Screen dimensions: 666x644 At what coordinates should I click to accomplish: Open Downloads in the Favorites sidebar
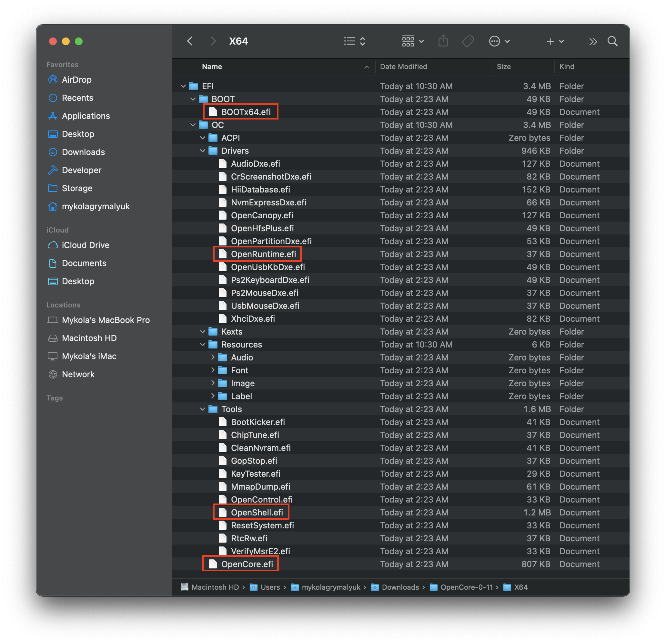83,152
